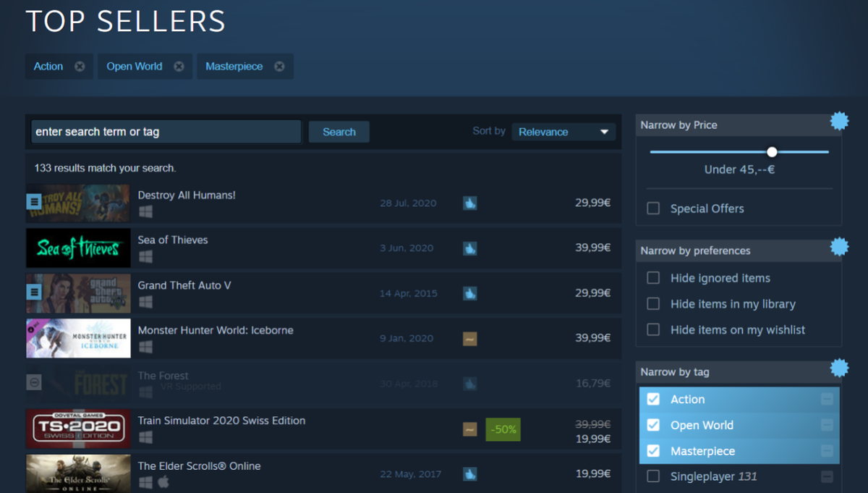
Task: Exclude the Masterpiece tag with its minus button
Action: pos(827,451)
